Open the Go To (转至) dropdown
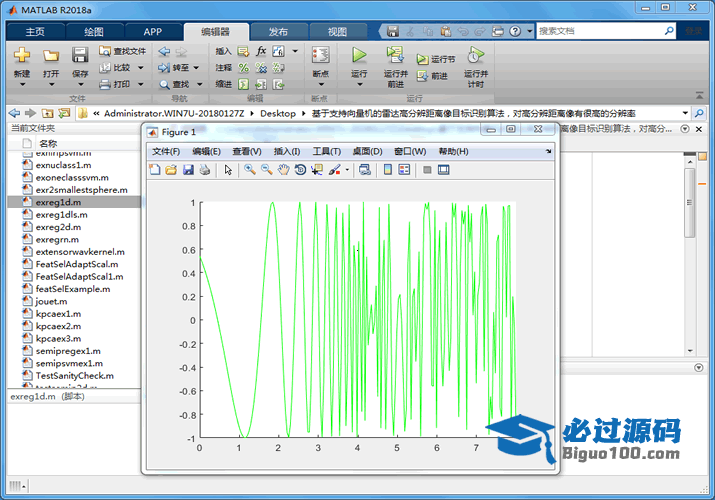 coord(196,67)
